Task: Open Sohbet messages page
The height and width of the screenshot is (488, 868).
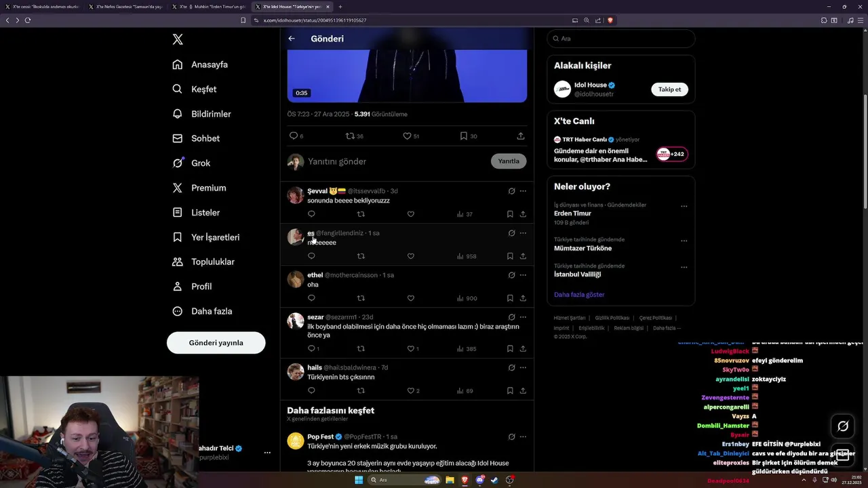Action: click(x=197, y=138)
